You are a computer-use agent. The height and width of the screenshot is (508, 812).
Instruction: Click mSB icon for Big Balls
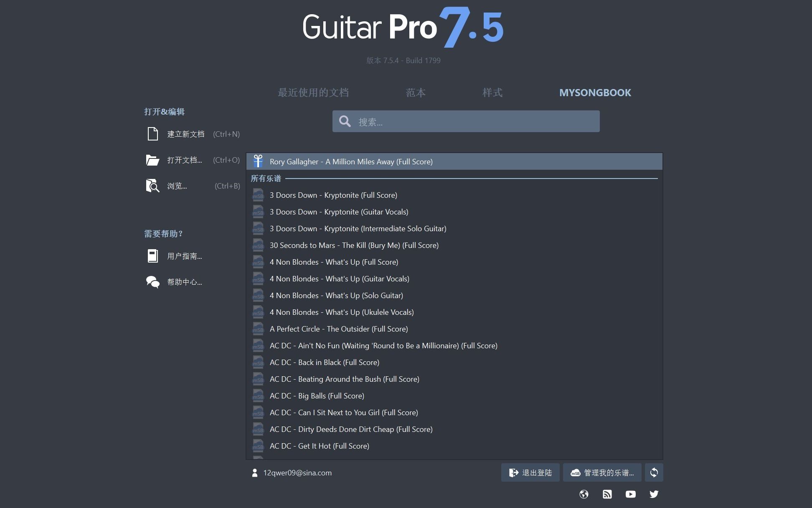pos(258,396)
